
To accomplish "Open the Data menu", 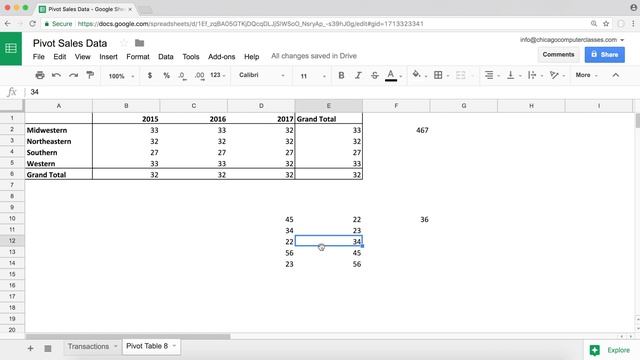I will (x=166, y=57).
